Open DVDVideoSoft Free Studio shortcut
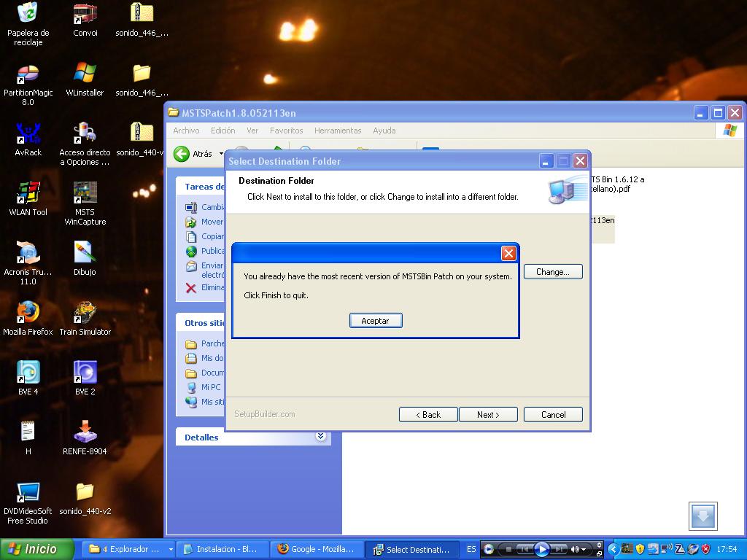Viewport: 747px width, 560px height. click(x=28, y=493)
